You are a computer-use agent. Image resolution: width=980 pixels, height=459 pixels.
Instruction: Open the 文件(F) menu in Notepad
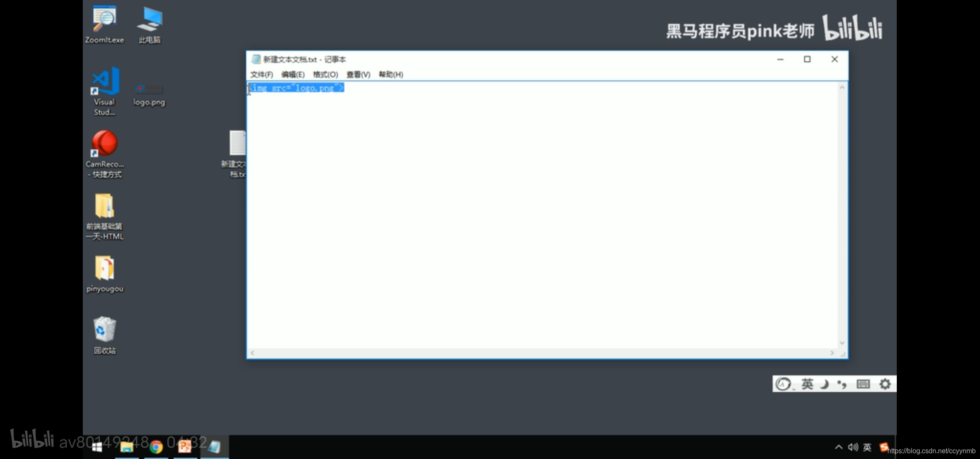pyautogui.click(x=262, y=74)
